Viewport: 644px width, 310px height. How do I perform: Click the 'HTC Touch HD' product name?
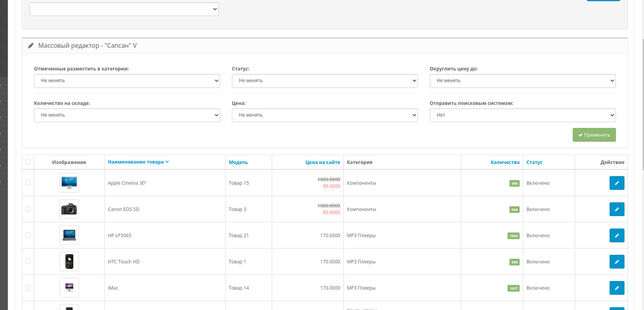pyautogui.click(x=123, y=262)
